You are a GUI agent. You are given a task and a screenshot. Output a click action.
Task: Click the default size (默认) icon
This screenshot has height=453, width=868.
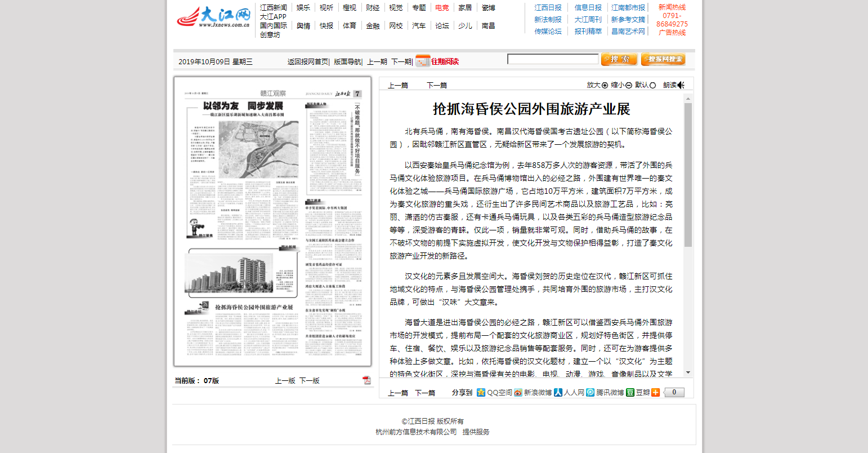[653, 86]
